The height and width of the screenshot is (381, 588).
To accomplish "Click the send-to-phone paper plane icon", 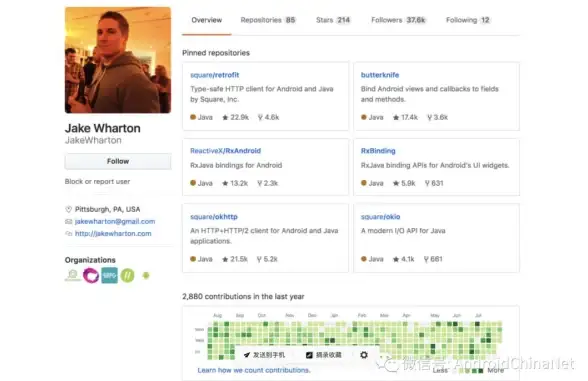I will click(x=246, y=355).
